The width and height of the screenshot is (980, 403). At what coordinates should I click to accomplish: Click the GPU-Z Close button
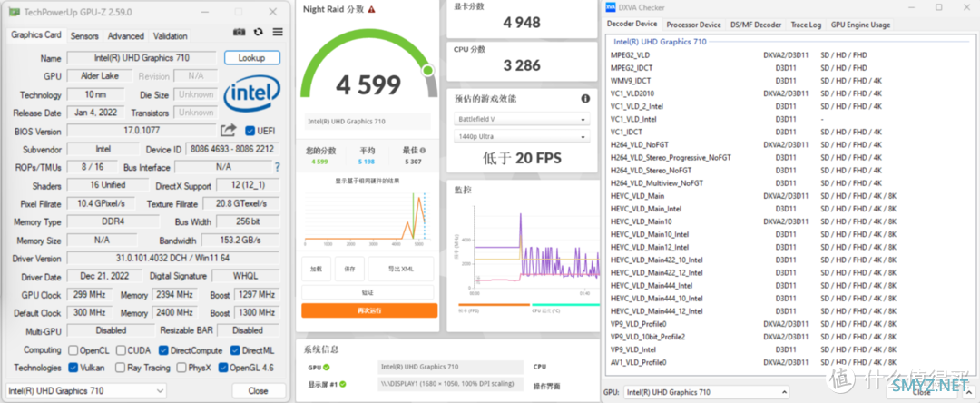point(258,390)
